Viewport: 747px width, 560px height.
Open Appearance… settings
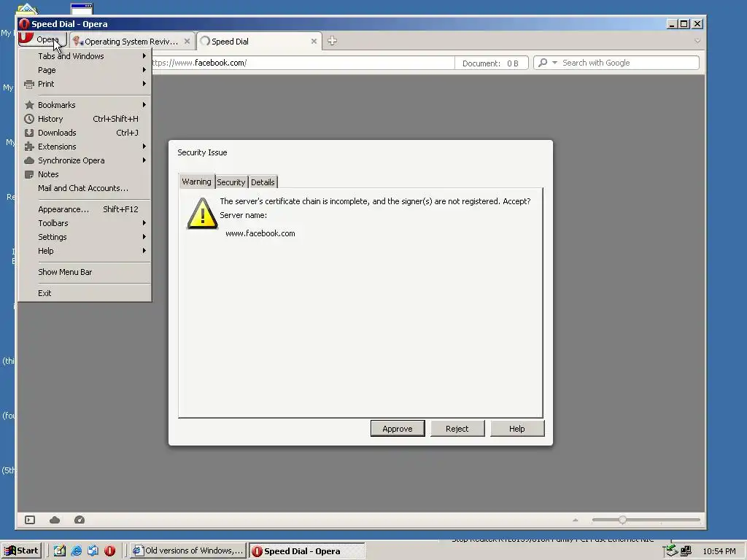[85, 209]
